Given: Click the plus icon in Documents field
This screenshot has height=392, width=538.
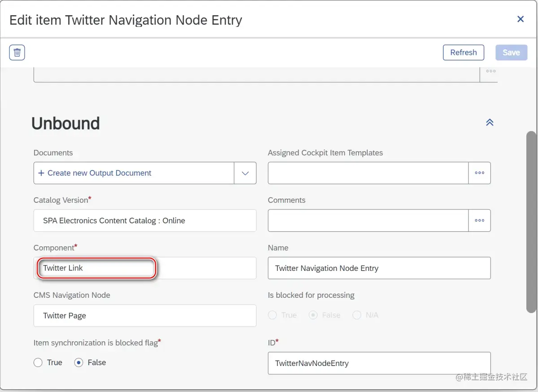Looking at the screenshot, I should point(41,173).
